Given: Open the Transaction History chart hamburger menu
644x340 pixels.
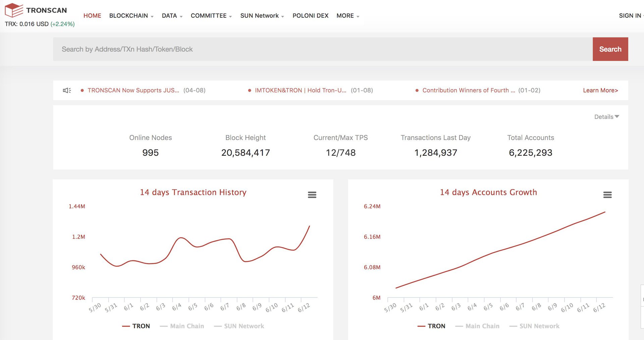Looking at the screenshot, I should [x=312, y=195].
